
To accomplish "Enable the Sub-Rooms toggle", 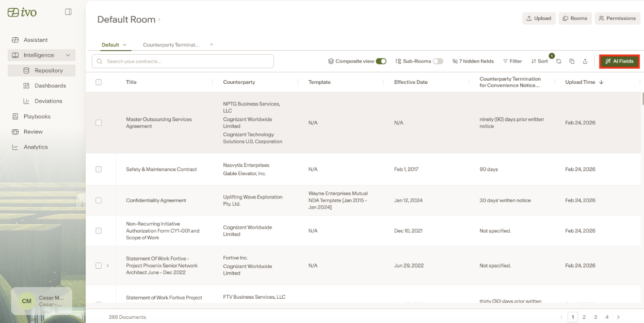I will [438, 61].
